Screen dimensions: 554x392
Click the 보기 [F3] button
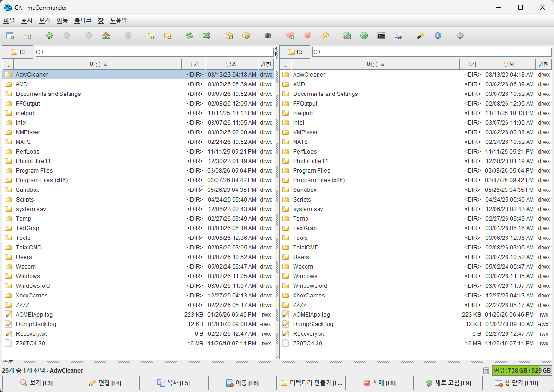coord(37,383)
